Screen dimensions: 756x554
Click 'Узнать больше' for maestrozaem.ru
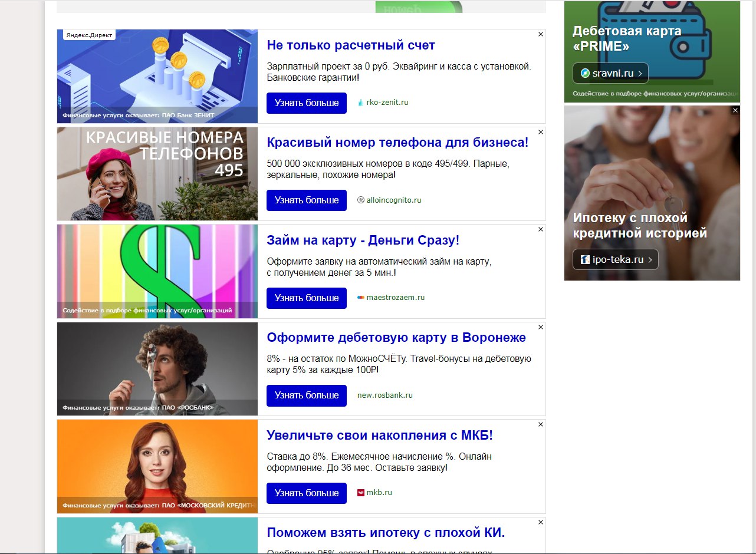(307, 298)
